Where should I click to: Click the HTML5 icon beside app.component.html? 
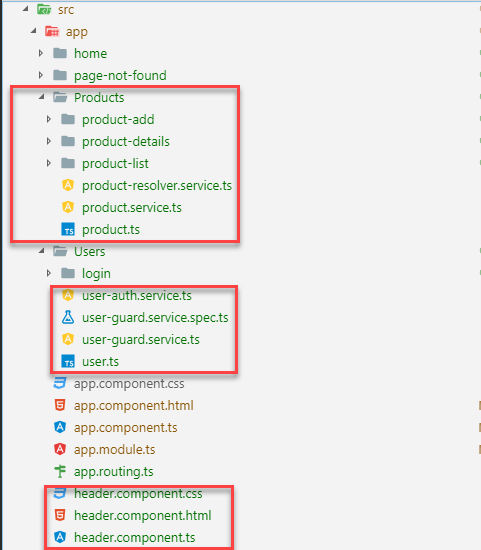(x=60, y=405)
